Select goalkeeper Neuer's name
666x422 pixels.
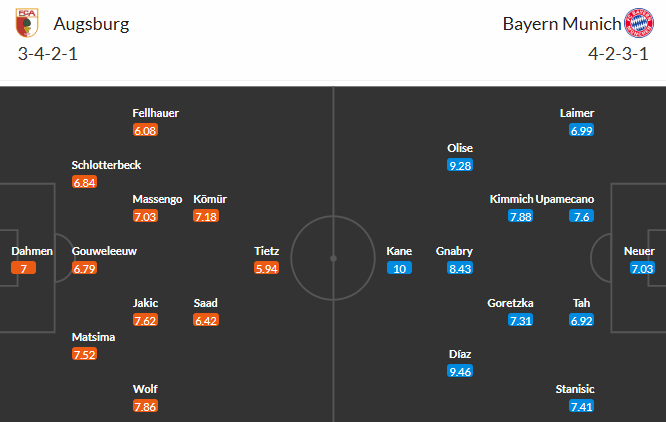(641, 251)
